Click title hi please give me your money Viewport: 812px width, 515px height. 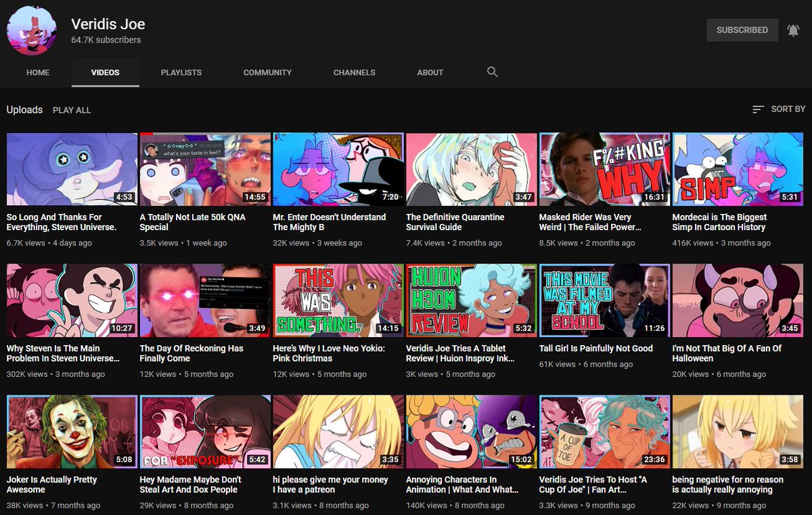coord(331,485)
